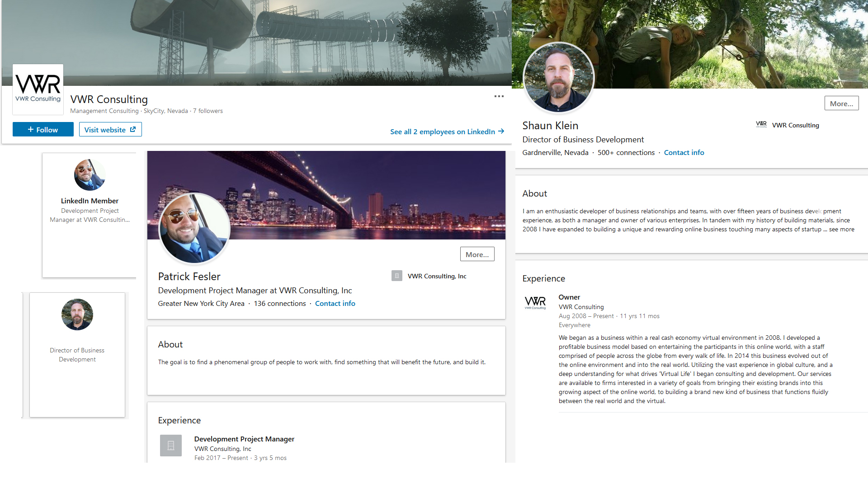Expand About text with see more
Screen dimensions: 868x488
pos(841,230)
